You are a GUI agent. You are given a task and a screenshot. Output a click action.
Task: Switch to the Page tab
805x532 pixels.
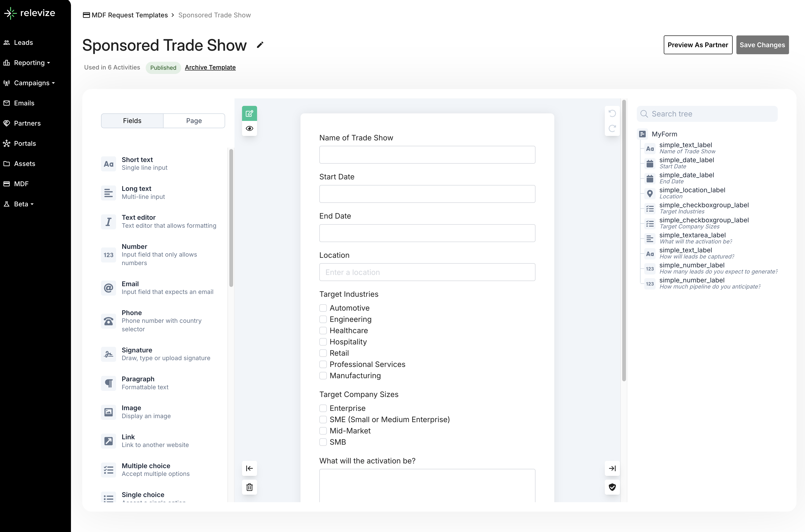(194, 121)
